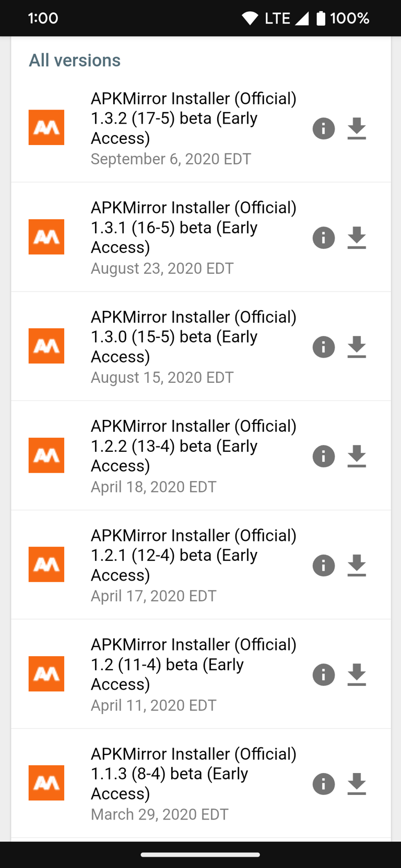Image resolution: width=401 pixels, height=868 pixels.
Task: Open info details for version 1.3.1
Action: [x=323, y=238]
